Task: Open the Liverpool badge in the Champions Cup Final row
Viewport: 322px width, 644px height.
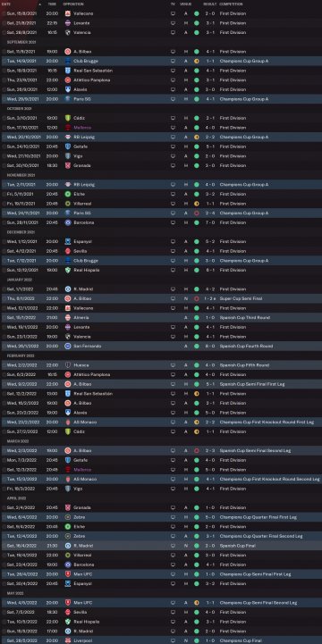Action: coord(68,640)
